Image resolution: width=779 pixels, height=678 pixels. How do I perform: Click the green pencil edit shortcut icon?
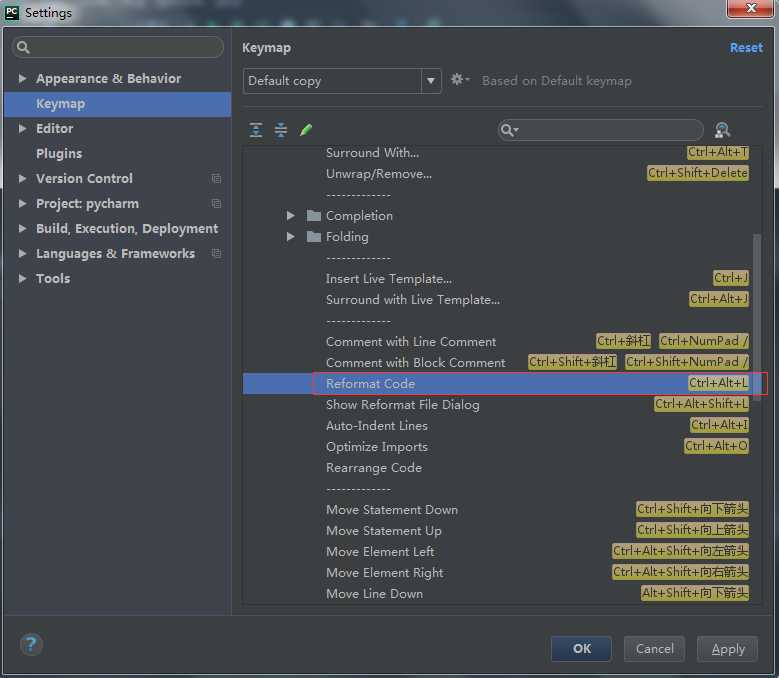tap(306, 130)
